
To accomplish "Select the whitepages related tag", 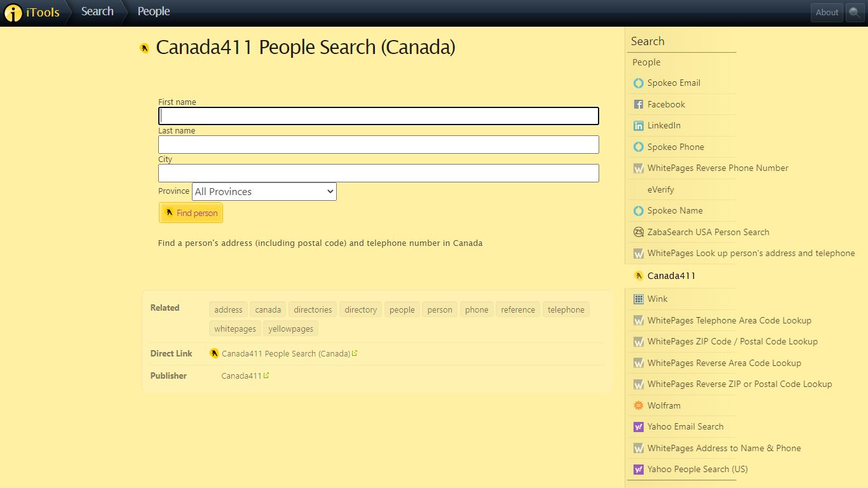I will click(235, 329).
